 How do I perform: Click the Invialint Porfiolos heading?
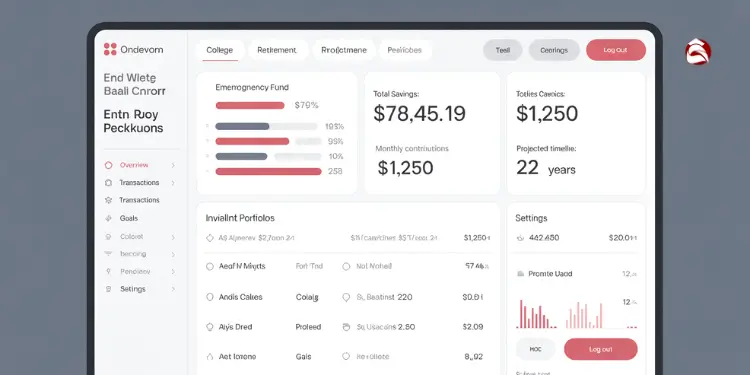point(240,218)
